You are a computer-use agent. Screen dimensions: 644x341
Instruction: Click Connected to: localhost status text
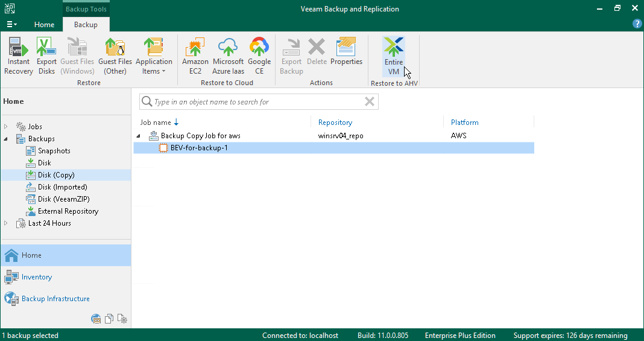tap(300, 336)
